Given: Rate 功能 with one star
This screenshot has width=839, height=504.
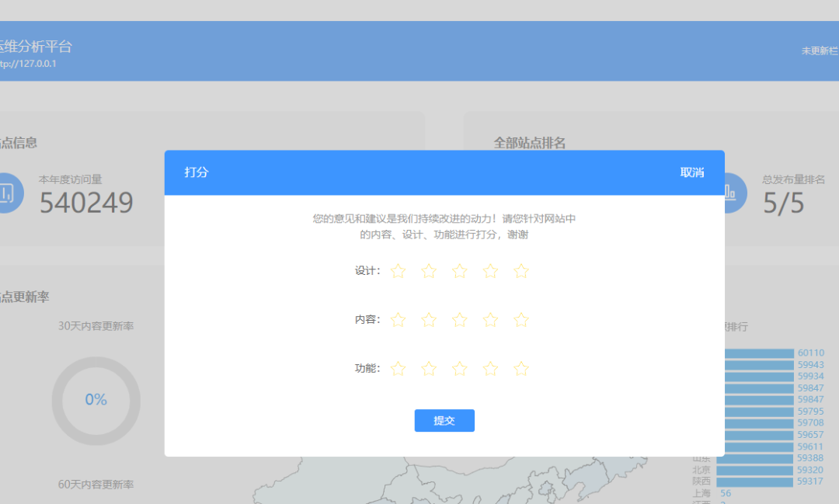Looking at the screenshot, I should point(398,368).
